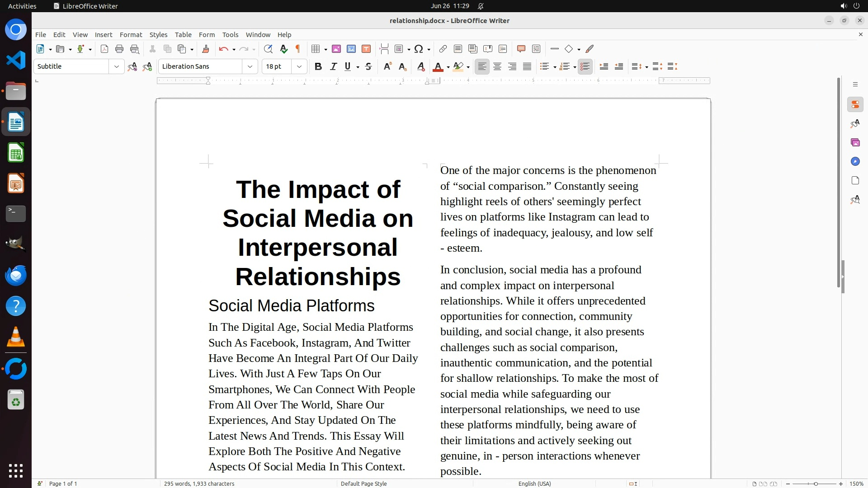Screen dimensions: 868x488
Task: Toggle formatting marks (pilcrow) icon
Action: click(x=298, y=49)
